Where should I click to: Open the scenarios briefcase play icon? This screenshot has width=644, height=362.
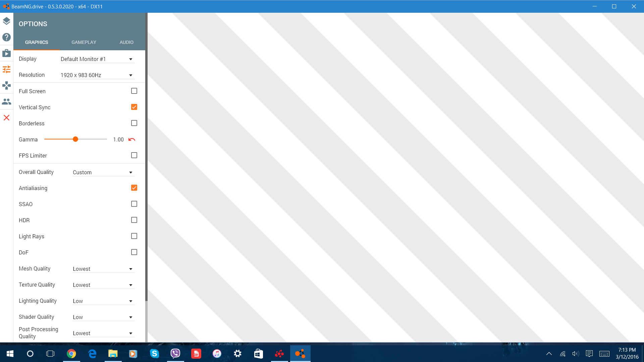[6, 53]
